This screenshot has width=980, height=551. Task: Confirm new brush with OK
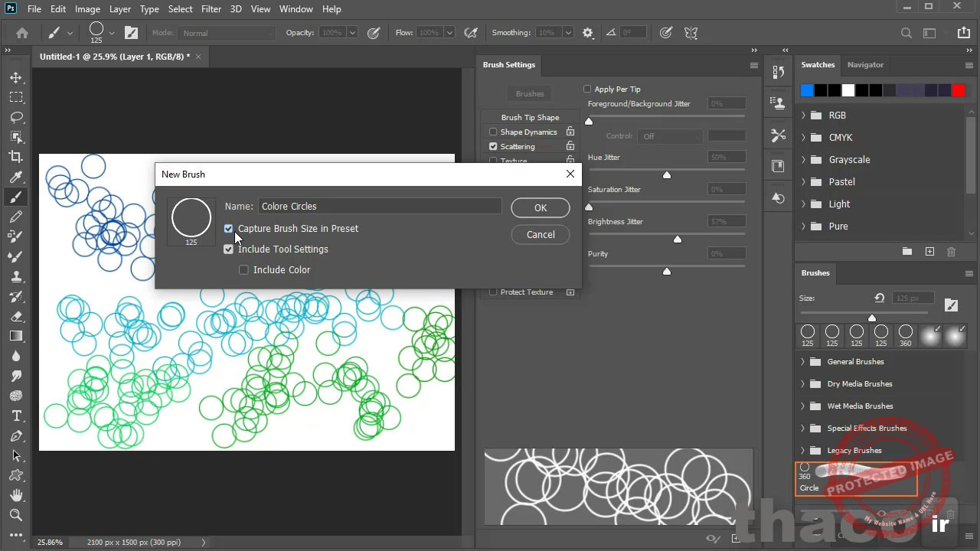click(541, 208)
